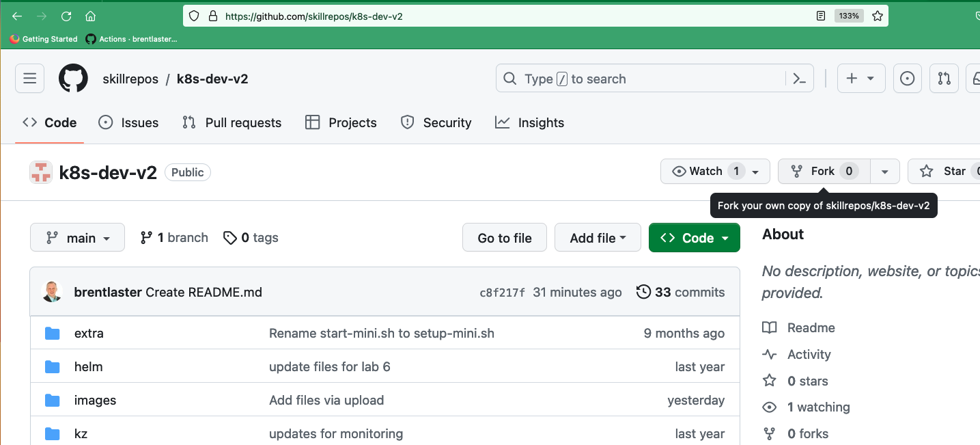The width and height of the screenshot is (980, 445).
Task: Open the issues circle icon in header
Action: tap(907, 79)
